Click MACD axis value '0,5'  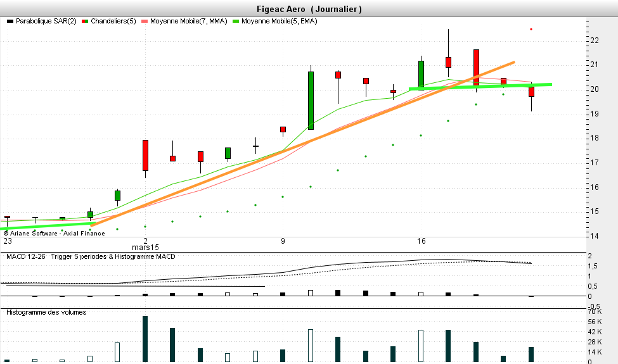593,287
